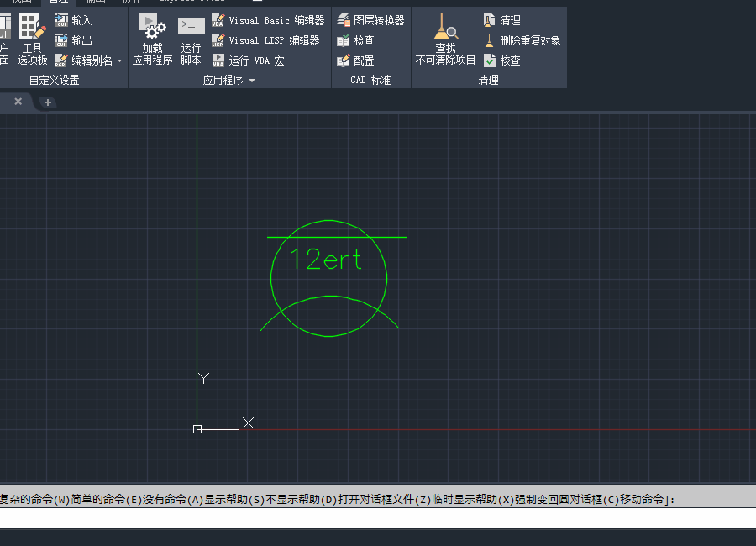
Task: Select the horizontal green line above text
Action: click(337, 237)
